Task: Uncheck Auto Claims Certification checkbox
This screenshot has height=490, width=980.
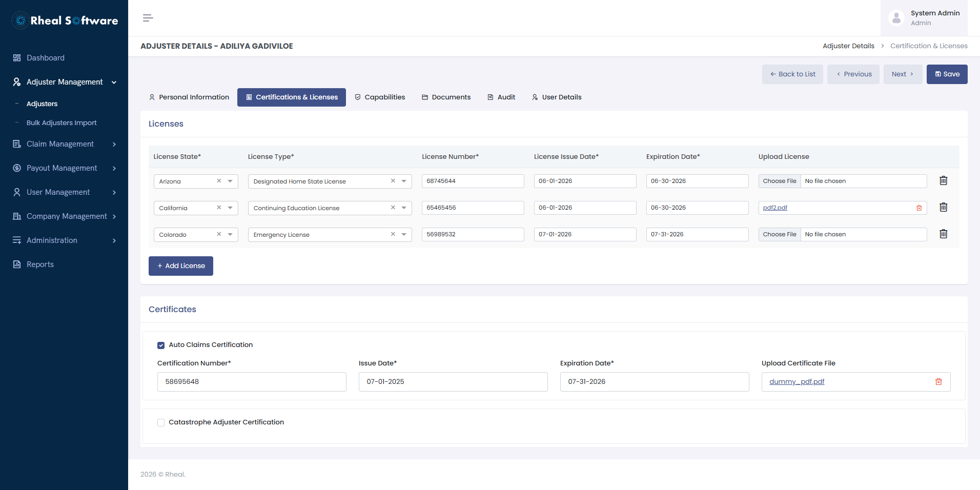Action: [x=161, y=345]
